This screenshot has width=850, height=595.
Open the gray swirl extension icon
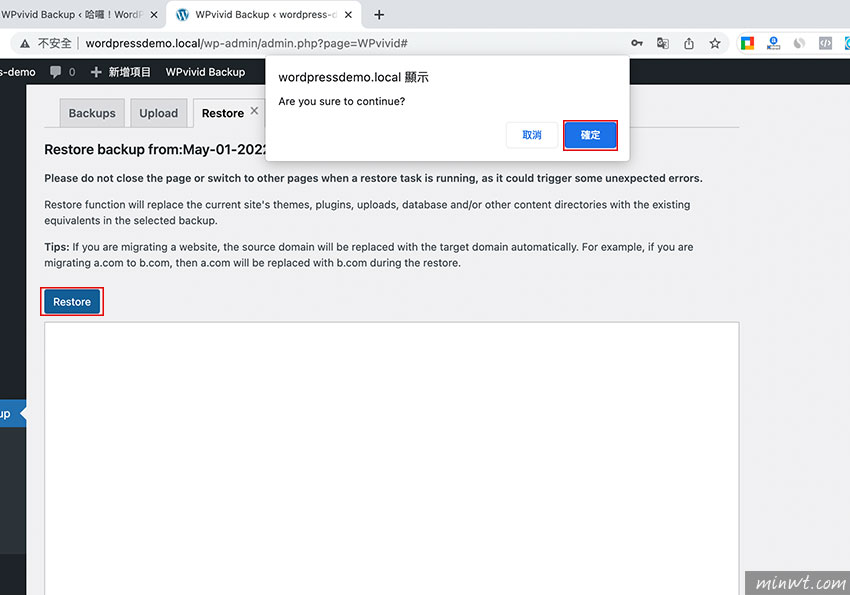pyautogui.click(x=800, y=43)
